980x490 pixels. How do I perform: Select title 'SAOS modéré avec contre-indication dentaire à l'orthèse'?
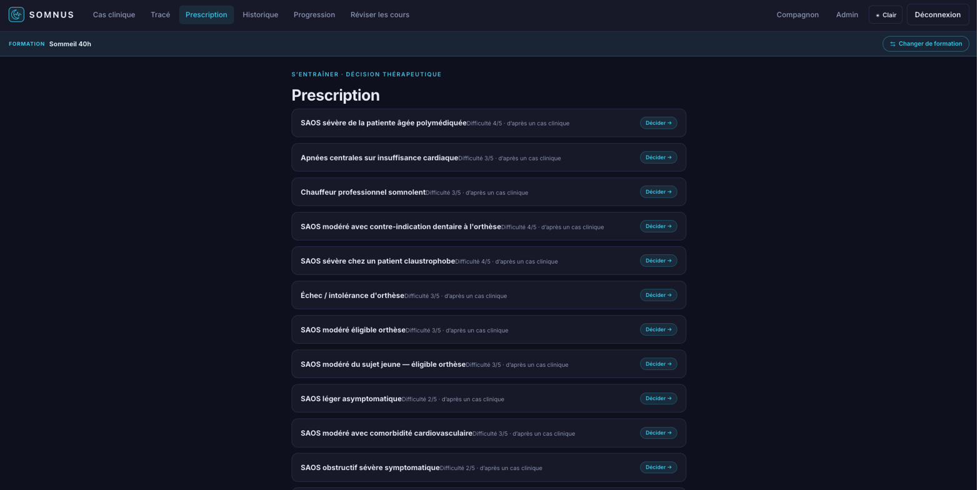(402, 227)
